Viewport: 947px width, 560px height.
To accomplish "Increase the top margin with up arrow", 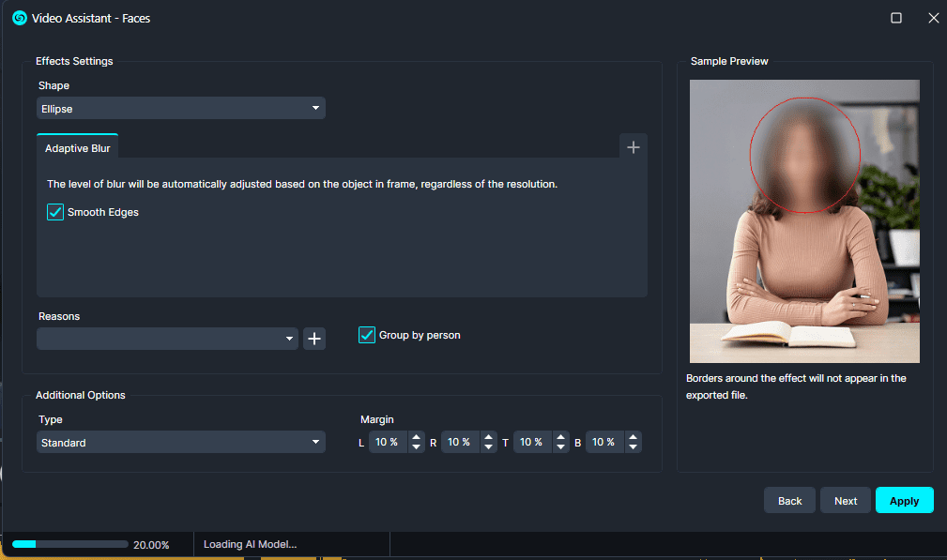I will 561,437.
